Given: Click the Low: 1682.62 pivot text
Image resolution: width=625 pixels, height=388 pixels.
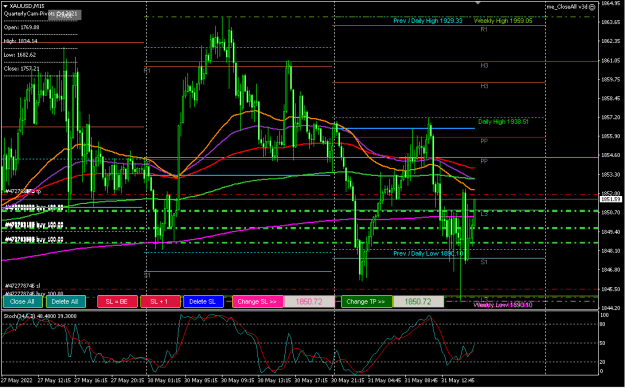Looking at the screenshot, I should pyautogui.click(x=20, y=55).
